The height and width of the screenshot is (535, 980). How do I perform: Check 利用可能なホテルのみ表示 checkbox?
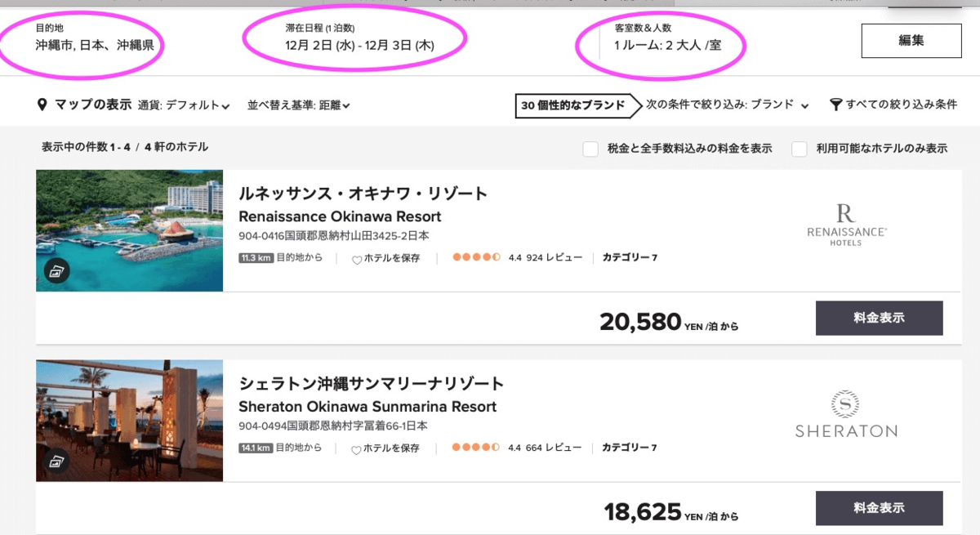click(800, 149)
